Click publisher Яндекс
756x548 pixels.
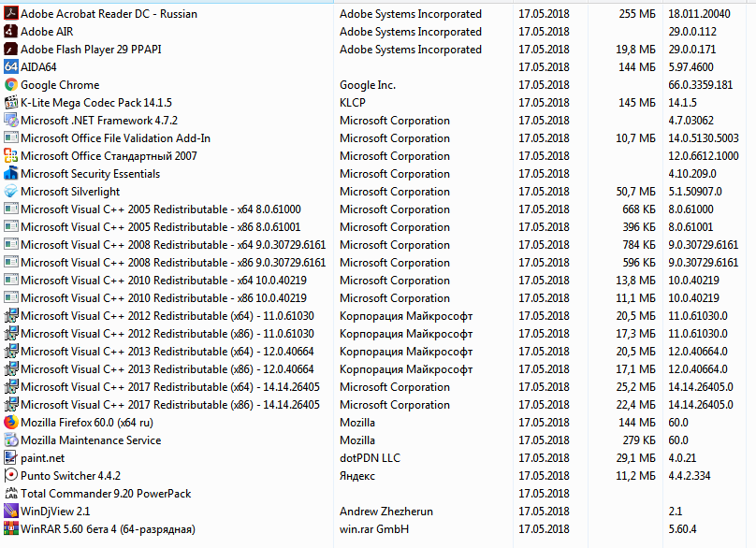tap(357, 476)
